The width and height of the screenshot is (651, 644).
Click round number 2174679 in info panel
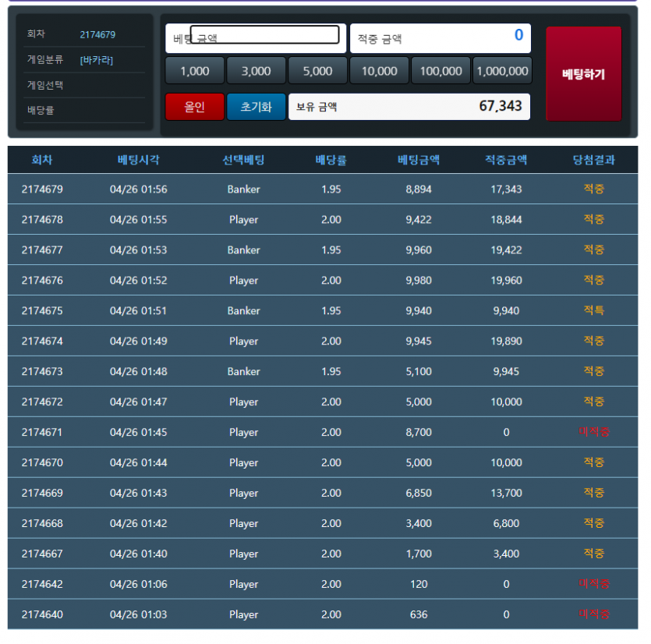(97, 34)
